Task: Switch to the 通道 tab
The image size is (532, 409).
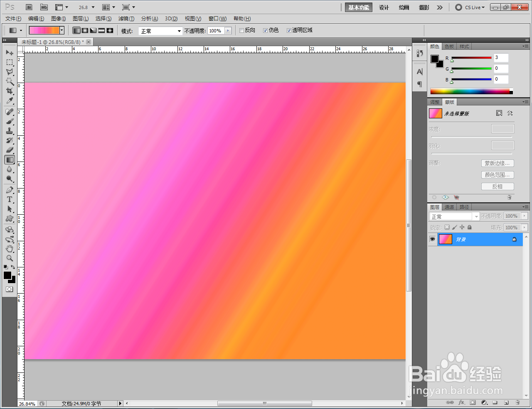Action: click(449, 207)
